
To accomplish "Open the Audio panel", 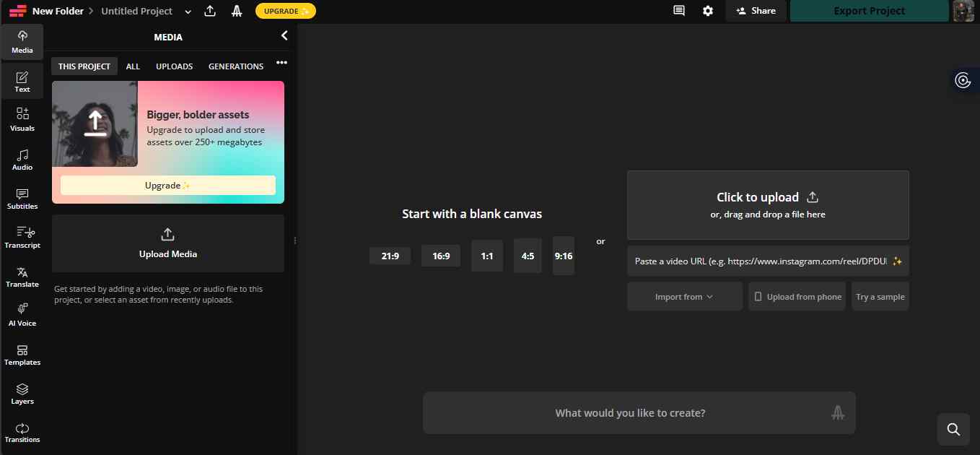I will click(x=22, y=159).
